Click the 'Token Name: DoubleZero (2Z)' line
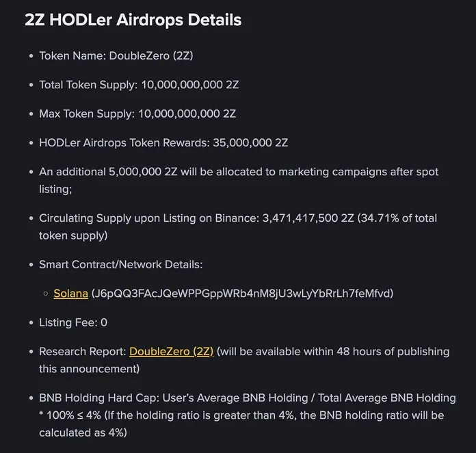The image size is (476, 453). 116,55
